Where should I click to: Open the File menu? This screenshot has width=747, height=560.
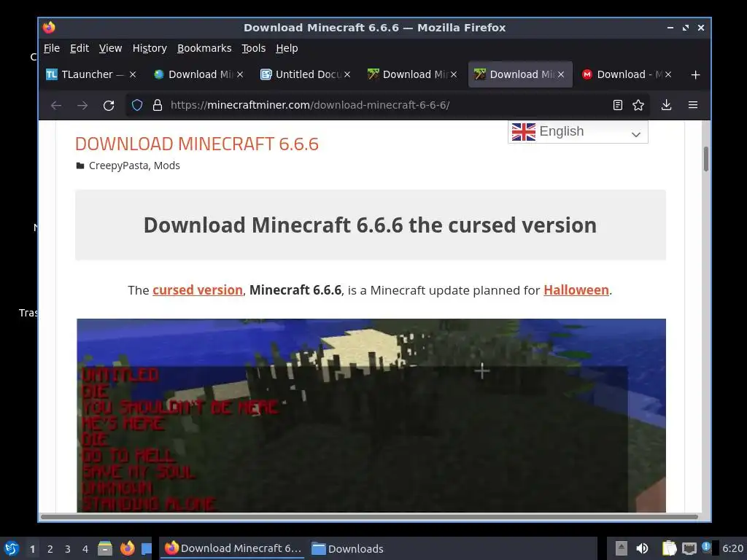point(52,48)
